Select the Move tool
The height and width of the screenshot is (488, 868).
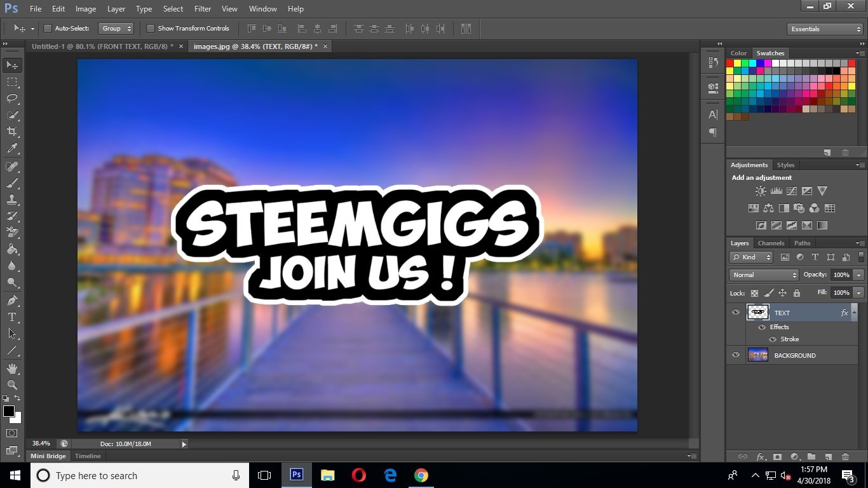[x=12, y=65]
